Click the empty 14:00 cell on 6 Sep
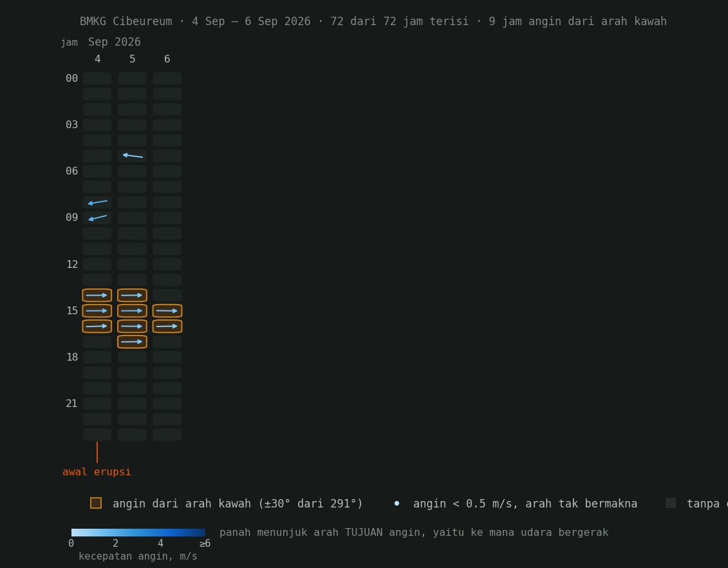The height and width of the screenshot is (568, 728). [167, 296]
